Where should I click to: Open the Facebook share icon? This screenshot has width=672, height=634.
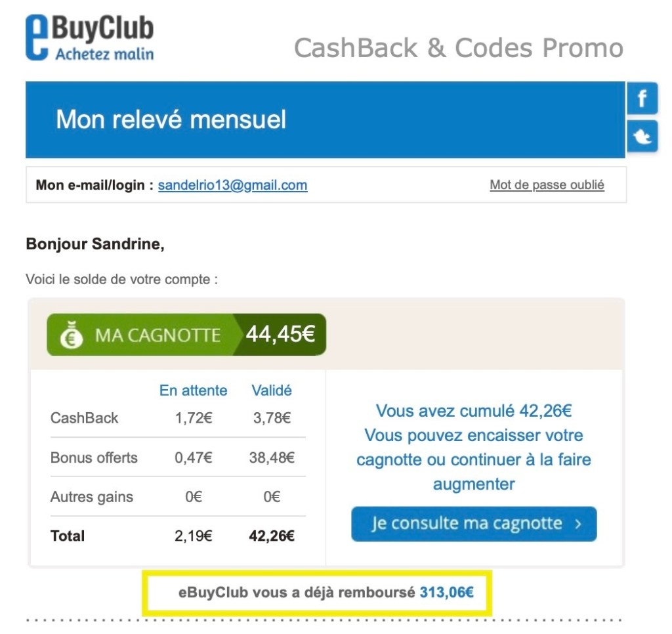tap(642, 98)
